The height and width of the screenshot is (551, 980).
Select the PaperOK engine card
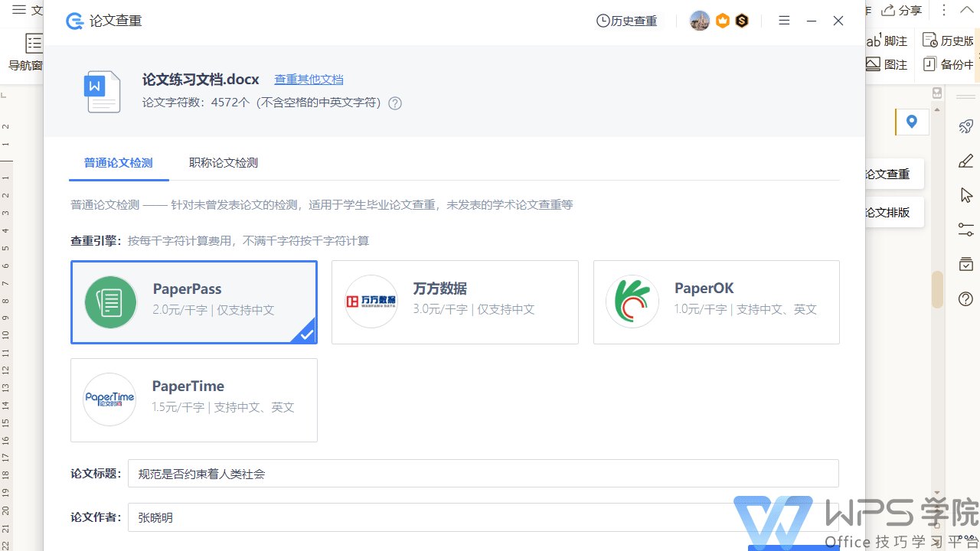[717, 302]
